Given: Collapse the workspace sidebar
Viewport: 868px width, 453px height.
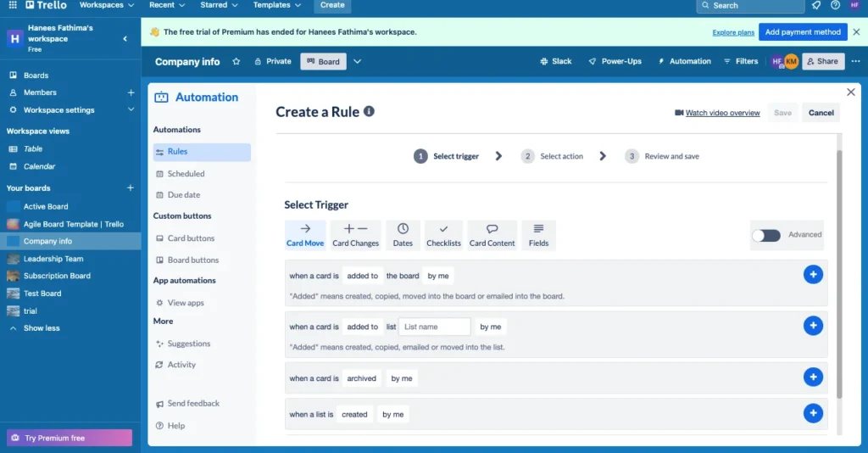Looking at the screenshot, I should [125, 39].
